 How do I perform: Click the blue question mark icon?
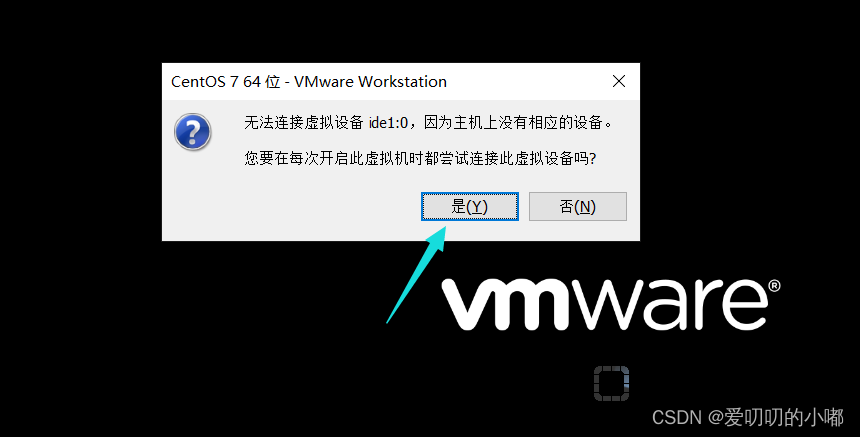pyautogui.click(x=193, y=132)
